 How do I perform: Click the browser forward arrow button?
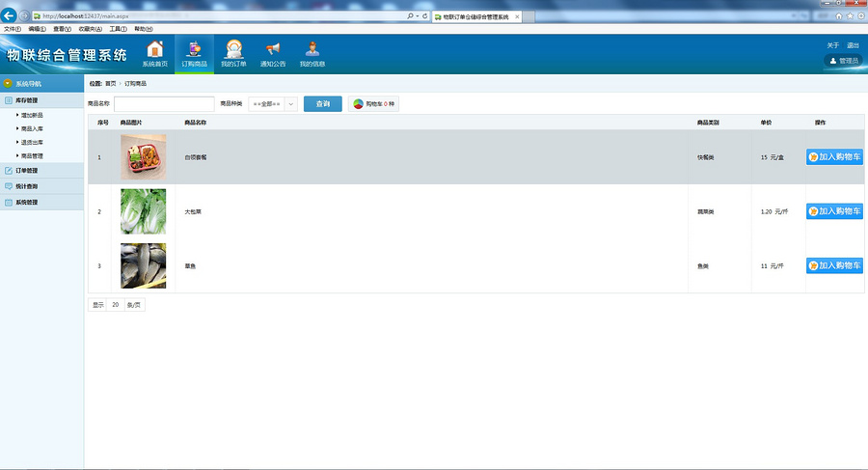point(24,15)
